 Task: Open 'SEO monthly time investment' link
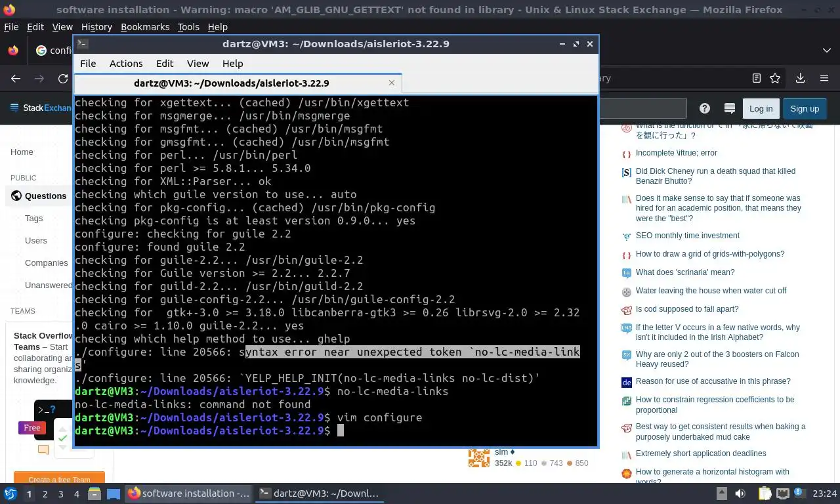tap(687, 236)
